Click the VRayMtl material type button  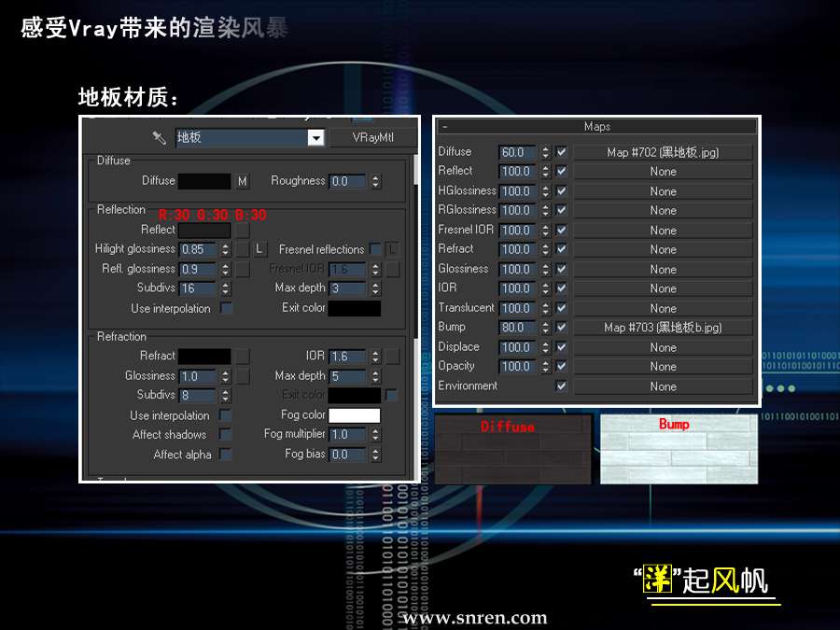point(372,138)
